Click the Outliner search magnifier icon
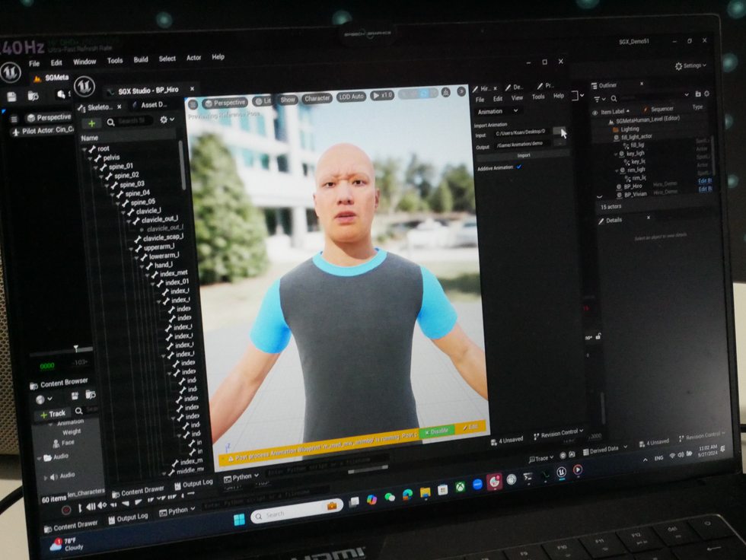Screen dimensions: 746x560 point(614,98)
